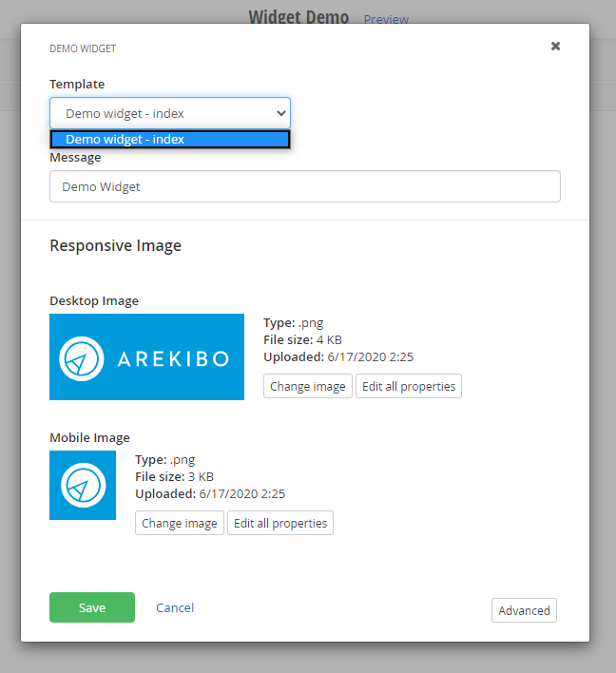Cancel the widget dialog

[x=175, y=607]
